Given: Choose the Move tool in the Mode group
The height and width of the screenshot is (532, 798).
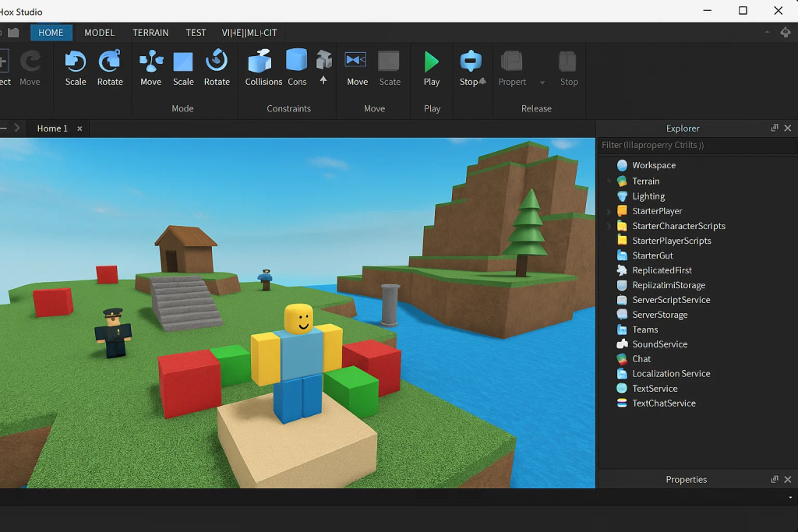Looking at the screenshot, I should 150,68.
